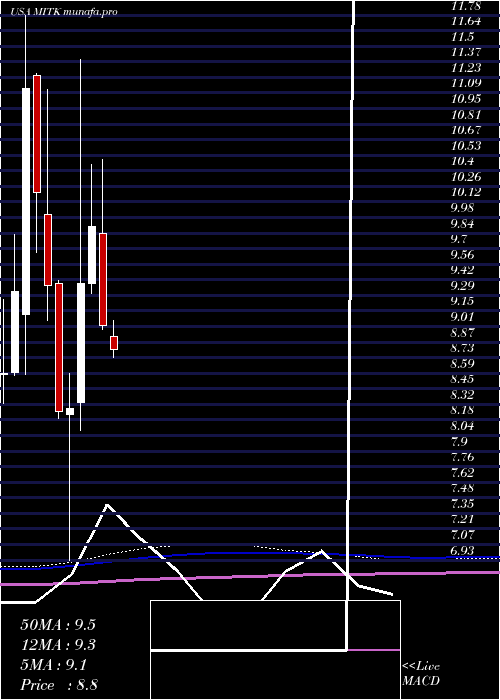The width and height of the screenshot is (500, 700).
Task: Click the first red candlestick near 11.23
Action: click(x=37, y=134)
